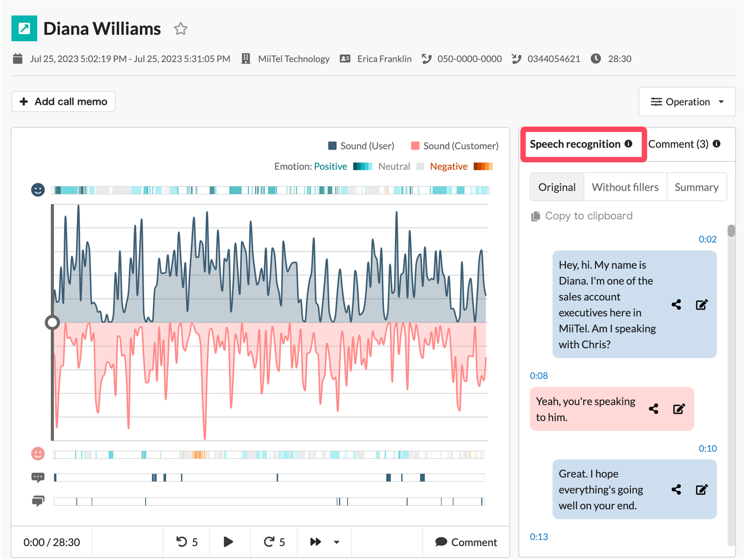The width and height of the screenshot is (745, 560).
Task: Share the "Hey, hi. My name is Diana" message
Action: pyautogui.click(x=676, y=305)
